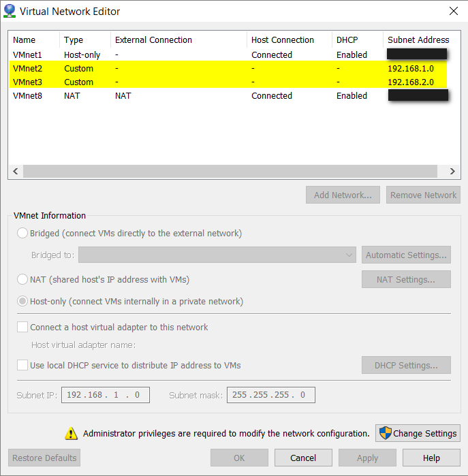
Task: Click Administrator privileges warning text
Action: (x=226, y=433)
